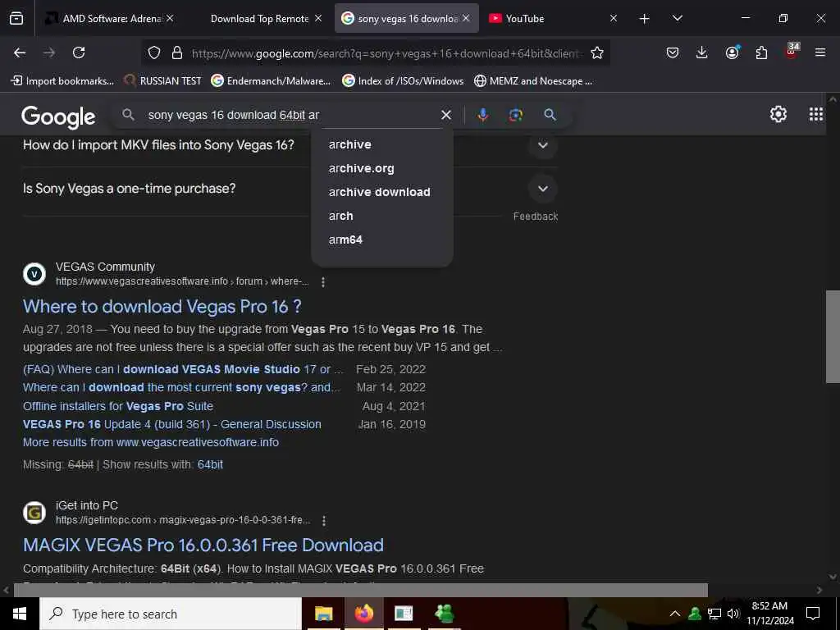
Task: Bookmark this page with the star
Action: [x=597, y=52]
